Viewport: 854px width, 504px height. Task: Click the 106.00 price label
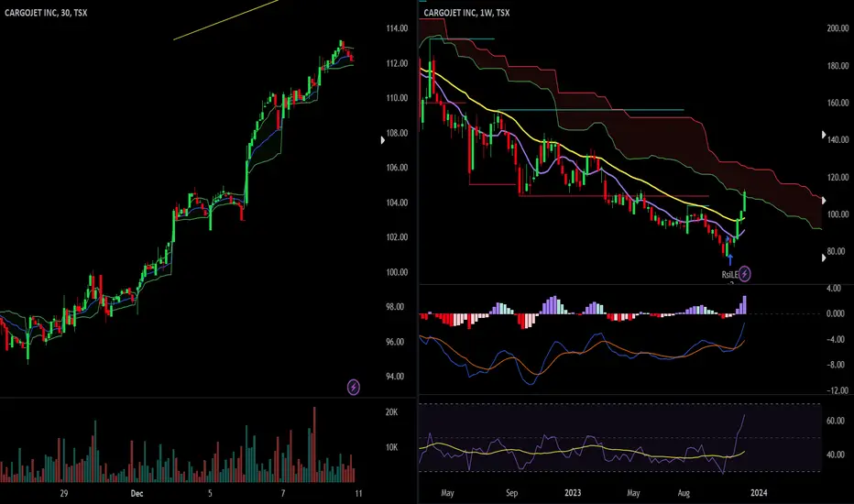[x=397, y=168]
